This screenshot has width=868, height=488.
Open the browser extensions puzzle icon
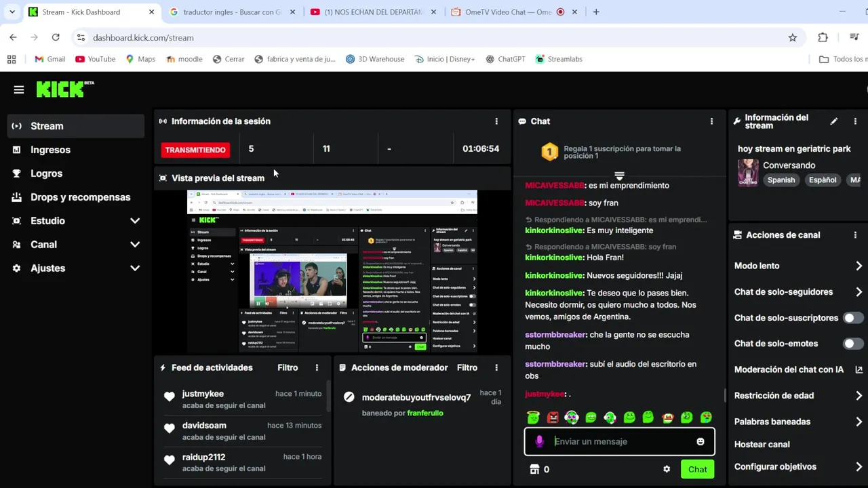click(x=823, y=38)
